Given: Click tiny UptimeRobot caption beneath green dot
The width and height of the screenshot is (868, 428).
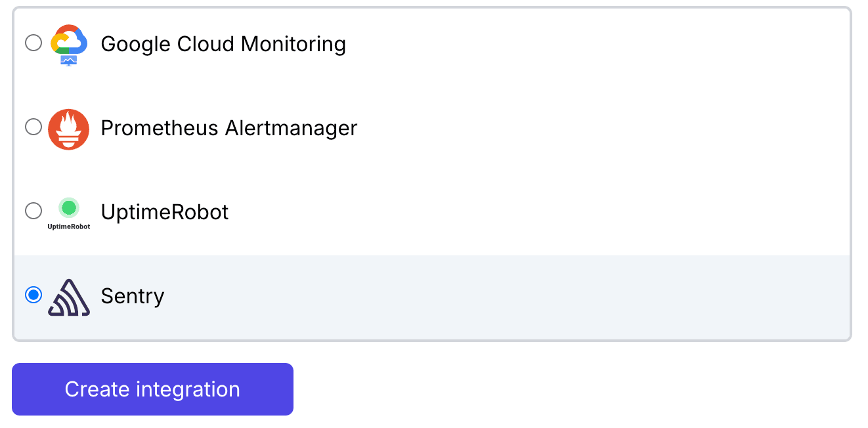Looking at the screenshot, I should (x=69, y=226).
